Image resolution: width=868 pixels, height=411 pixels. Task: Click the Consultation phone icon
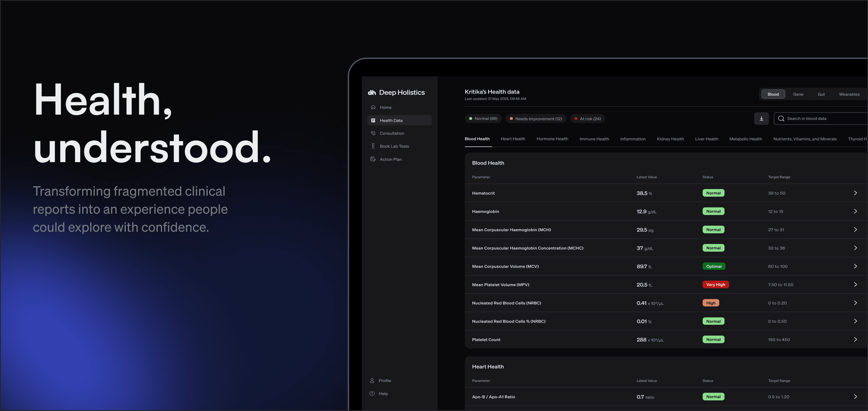[x=373, y=133]
